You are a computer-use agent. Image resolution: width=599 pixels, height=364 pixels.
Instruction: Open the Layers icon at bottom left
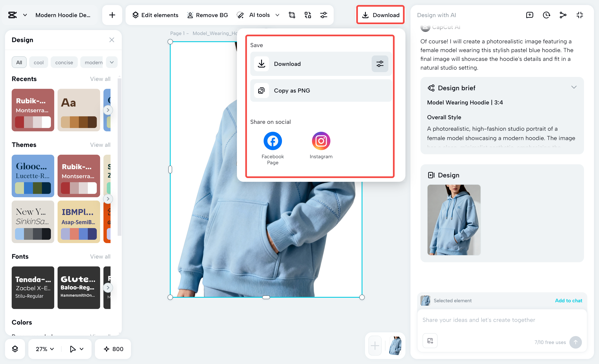15,349
